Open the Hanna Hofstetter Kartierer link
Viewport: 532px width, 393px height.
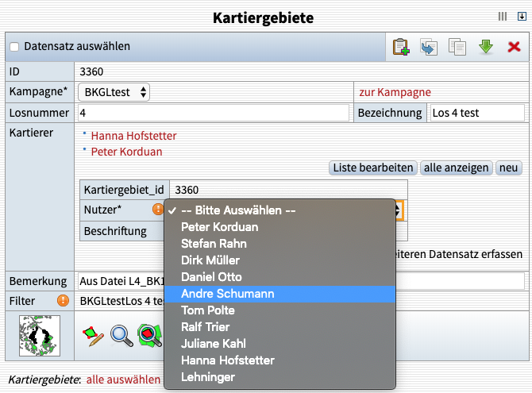(133, 136)
